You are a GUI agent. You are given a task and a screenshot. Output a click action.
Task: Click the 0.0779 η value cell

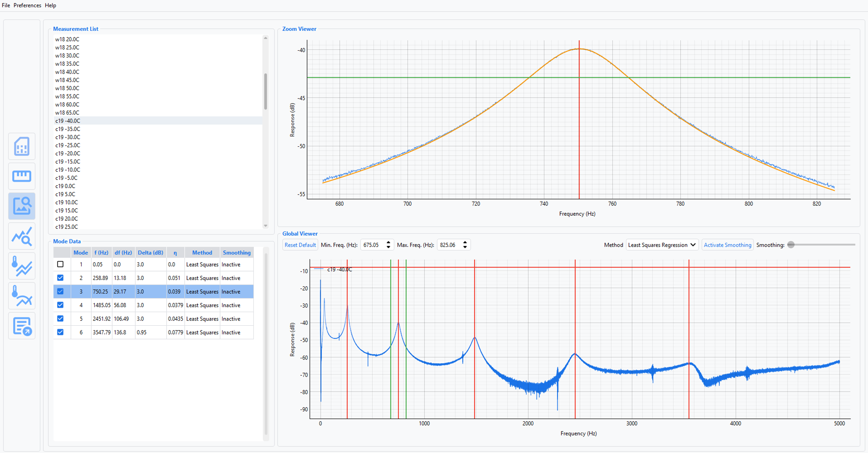coord(176,332)
